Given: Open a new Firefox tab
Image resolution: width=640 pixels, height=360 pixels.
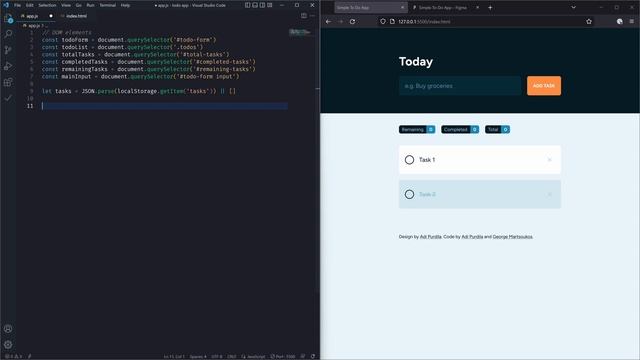Looking at the screenshot, I should (x=490, y=7).
